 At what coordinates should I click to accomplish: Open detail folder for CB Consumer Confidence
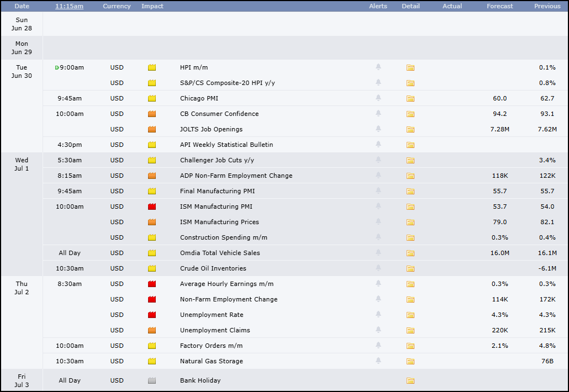click(x=410, y=114)
